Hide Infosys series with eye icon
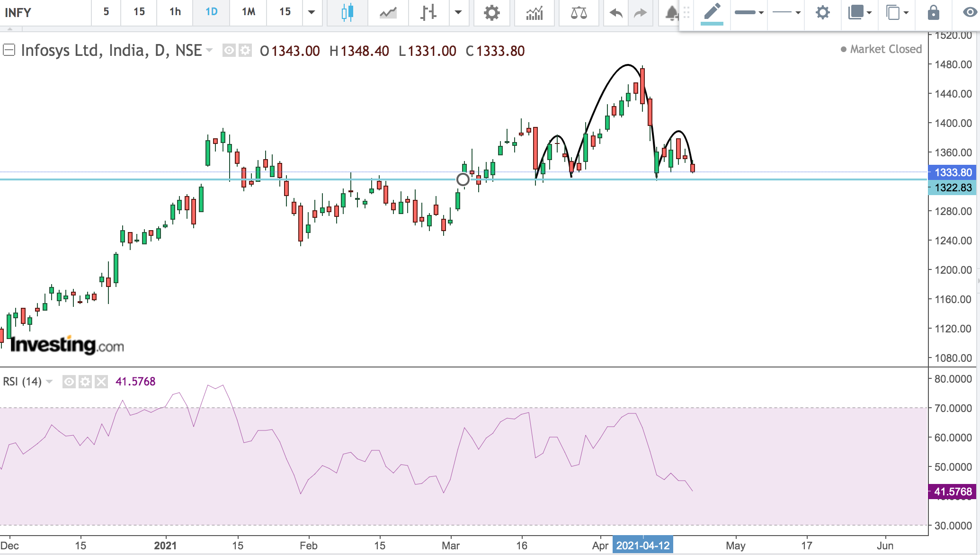Screen dimensions: 980x555 click(x=229, y=51)
